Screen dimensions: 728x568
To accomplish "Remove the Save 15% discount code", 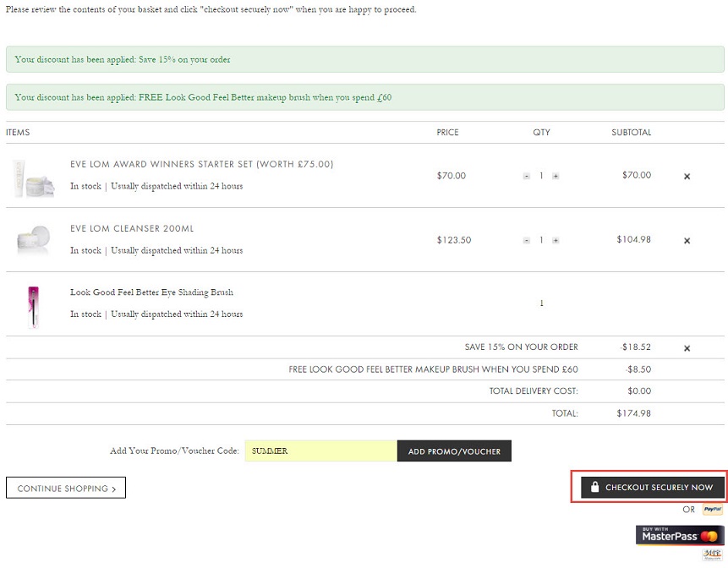I will 687,348.
